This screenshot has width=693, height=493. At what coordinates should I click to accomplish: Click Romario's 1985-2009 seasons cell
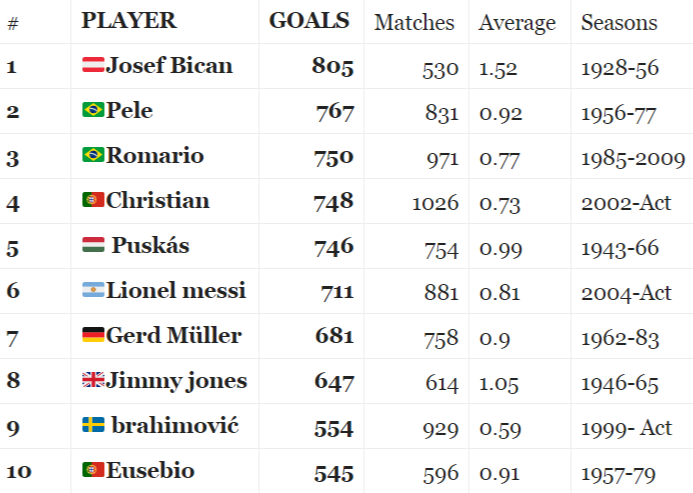(632, 157)
